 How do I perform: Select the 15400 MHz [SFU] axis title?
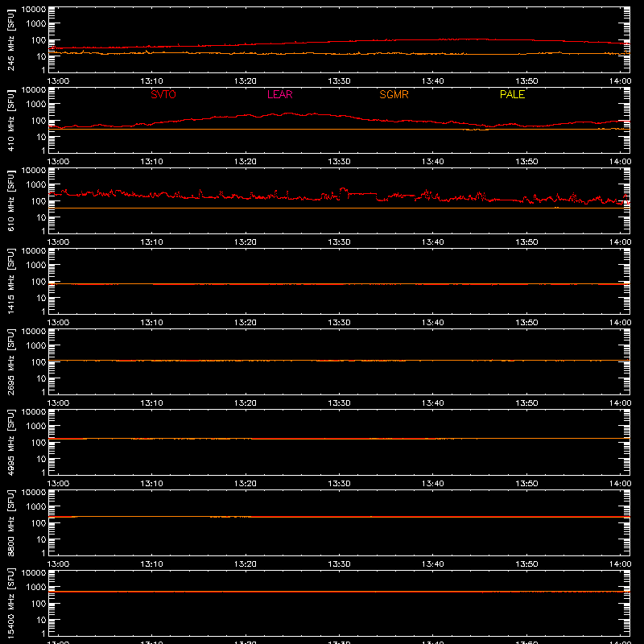coord(10,603)
